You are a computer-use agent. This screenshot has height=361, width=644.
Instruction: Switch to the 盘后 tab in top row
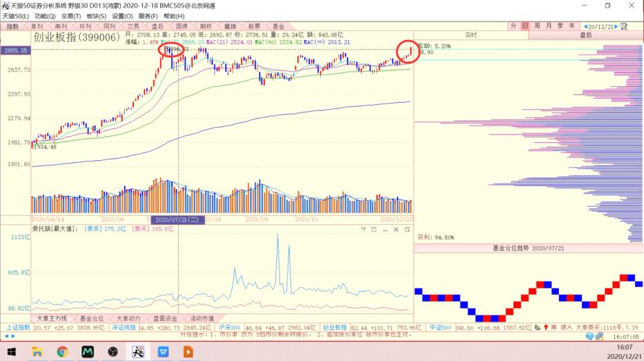pos(157,26)
